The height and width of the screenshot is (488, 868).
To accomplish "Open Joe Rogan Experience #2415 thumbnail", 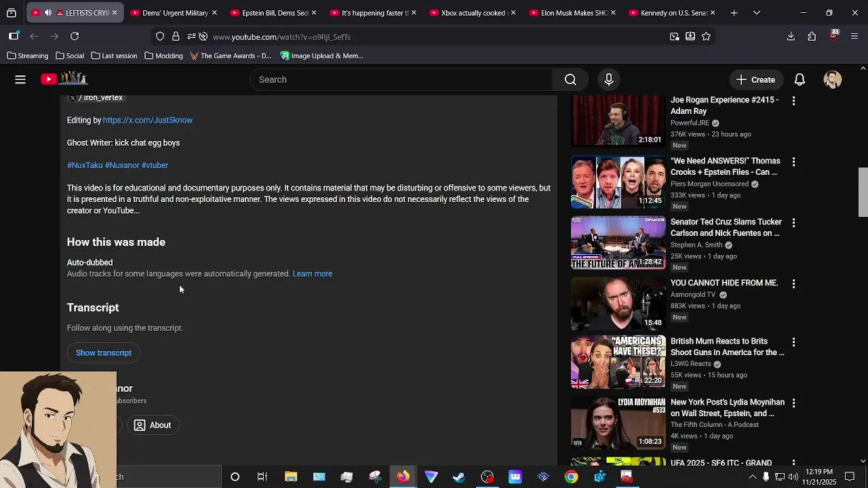I will coord(618,121).
